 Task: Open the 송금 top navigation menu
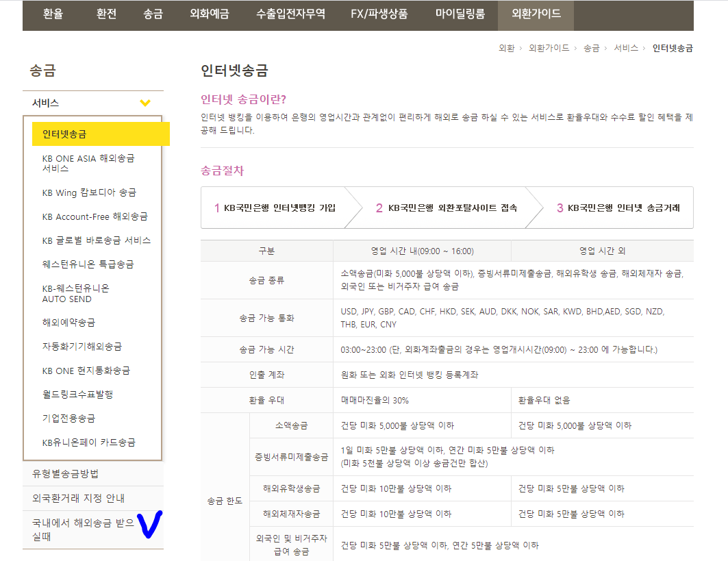click(153, 14)
